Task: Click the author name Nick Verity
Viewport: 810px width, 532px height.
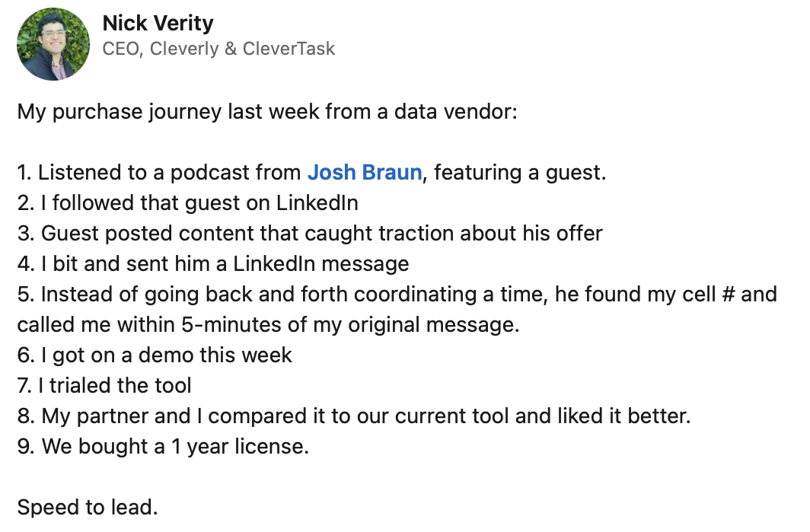Action: pos(158,24)
